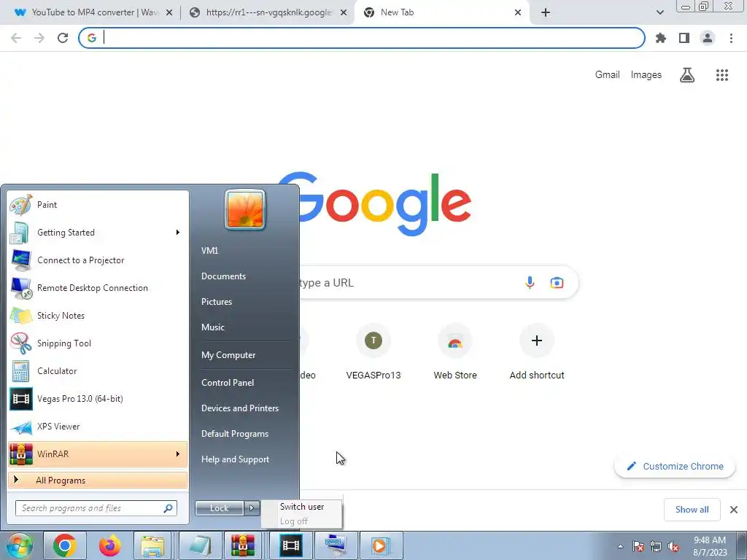
Task: Click the muted volume tray icon
Action: (x=673, y=547)
